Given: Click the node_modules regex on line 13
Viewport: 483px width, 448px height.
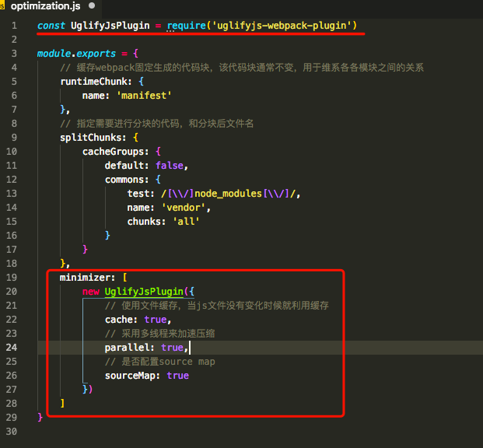Looking at the screenshot, I should (x=229, y=194).
